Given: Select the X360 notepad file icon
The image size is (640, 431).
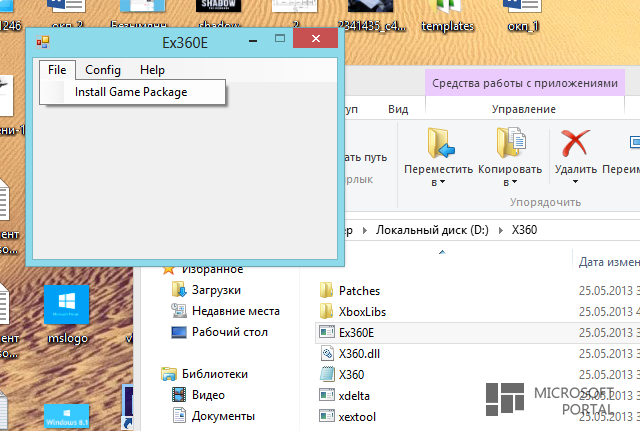Looking at the screenshot, I should pyautogui.click(x=327, y=374).
